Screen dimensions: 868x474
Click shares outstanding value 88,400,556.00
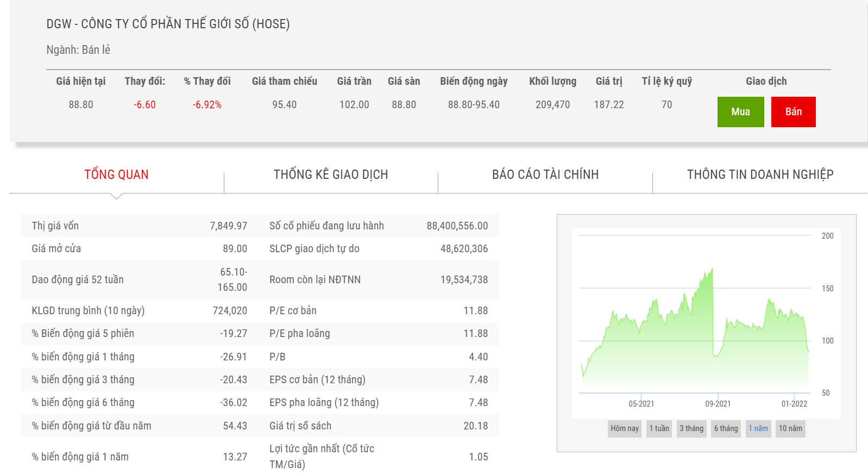tap(457, 226)
